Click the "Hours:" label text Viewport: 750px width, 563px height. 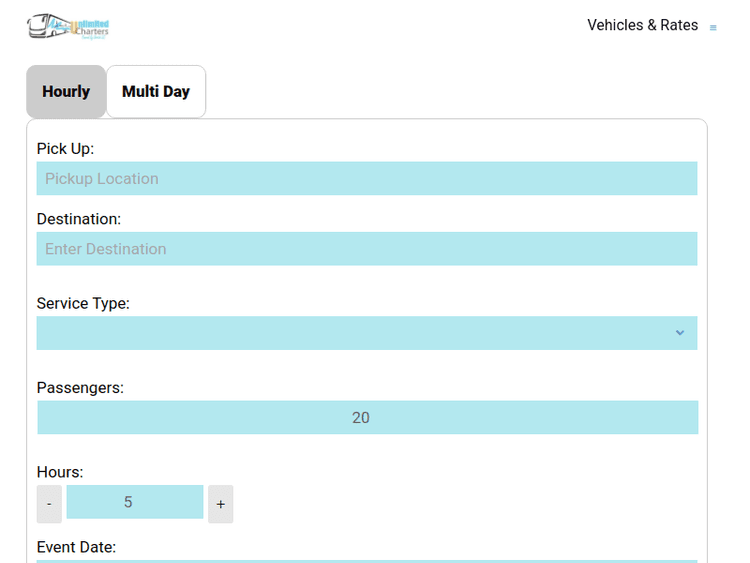coord(60,472)
